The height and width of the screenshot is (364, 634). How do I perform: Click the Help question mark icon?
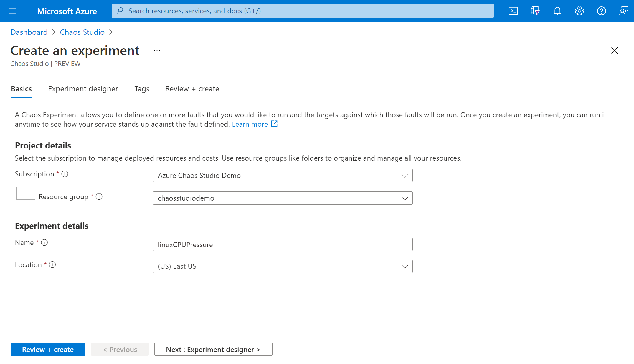coord(601,10)
